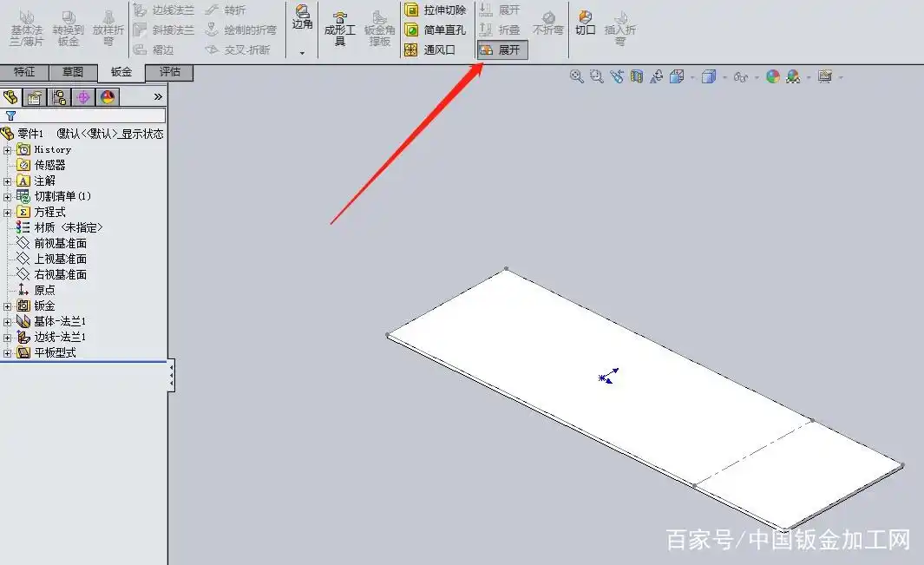Select the 上视基准面 plane

[60, 259]
